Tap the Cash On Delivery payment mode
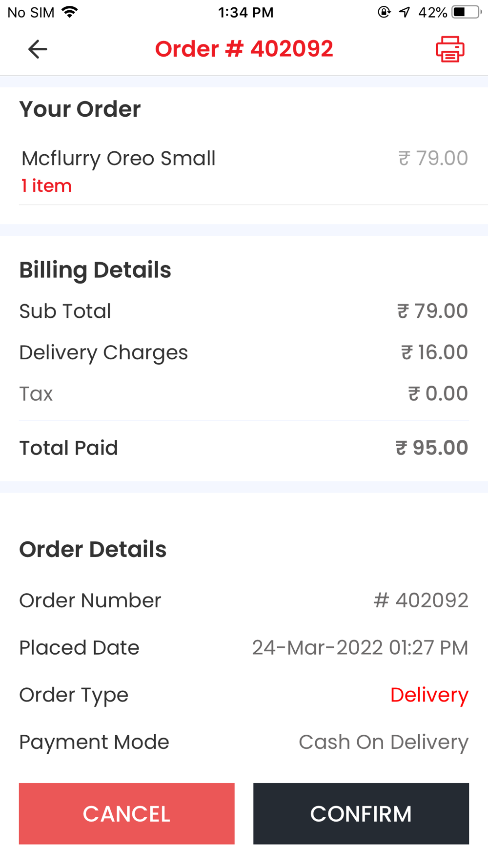The image size is (488, 868). 383,742
